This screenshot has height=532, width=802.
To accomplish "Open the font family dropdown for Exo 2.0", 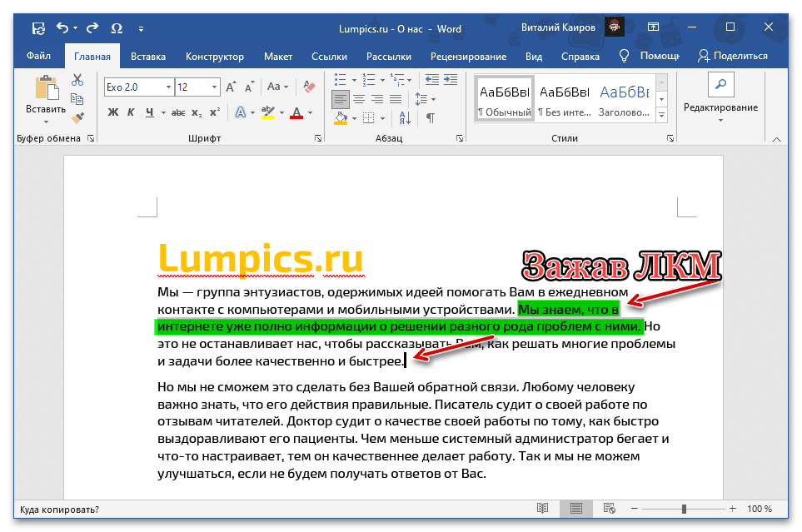I will (168, 87).
